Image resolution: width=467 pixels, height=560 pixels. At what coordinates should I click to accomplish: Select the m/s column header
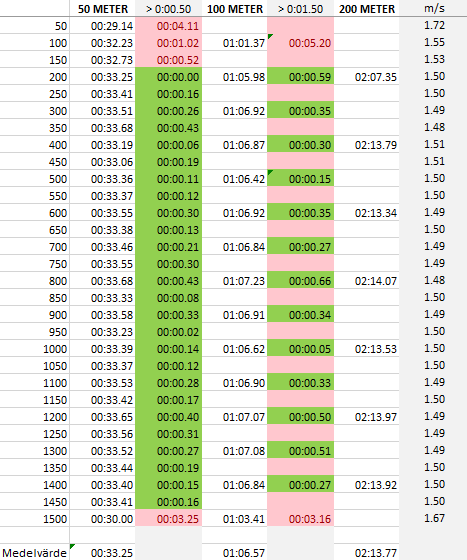click(433, 9)
